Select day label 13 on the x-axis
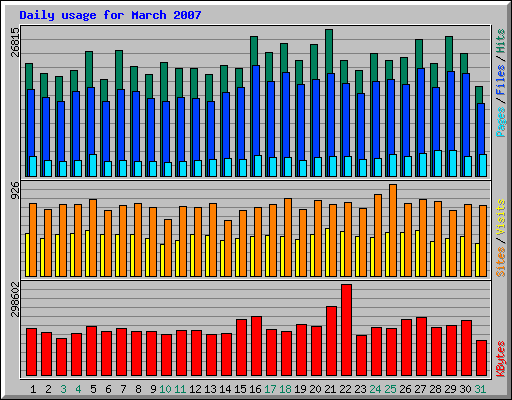Screen dimensions: 512x400 click(210, 389)
